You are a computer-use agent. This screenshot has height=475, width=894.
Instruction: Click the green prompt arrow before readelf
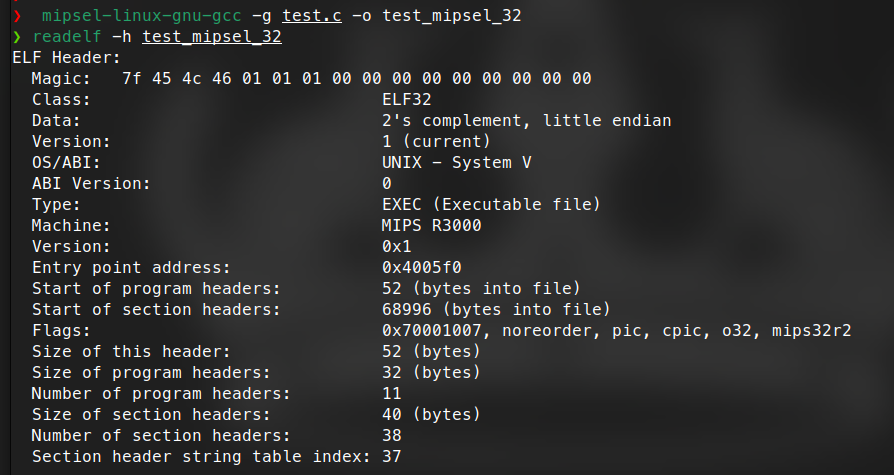[x=17, y=37]
